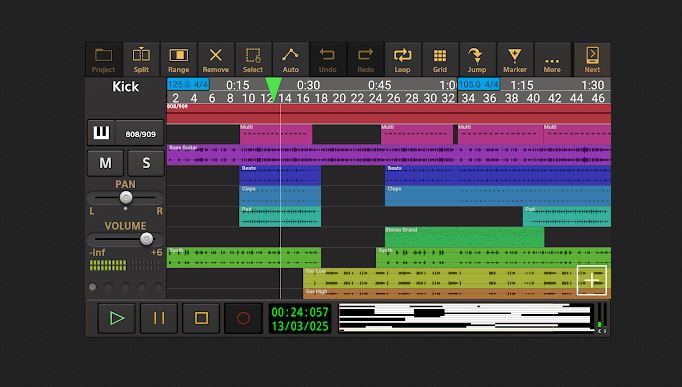682x387 pixels.
Task: Select the Stereo Grand clip
Action: [x=464, y=237]
